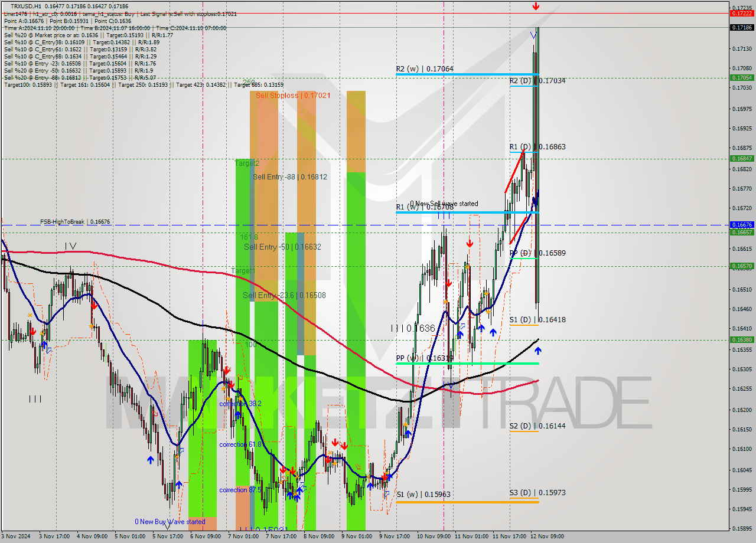Image resolution: width=756 pixels, height=543 pixels.
Task: Click the 'Sell %20 @ Market price' info line
Action: tap(89, 35)
